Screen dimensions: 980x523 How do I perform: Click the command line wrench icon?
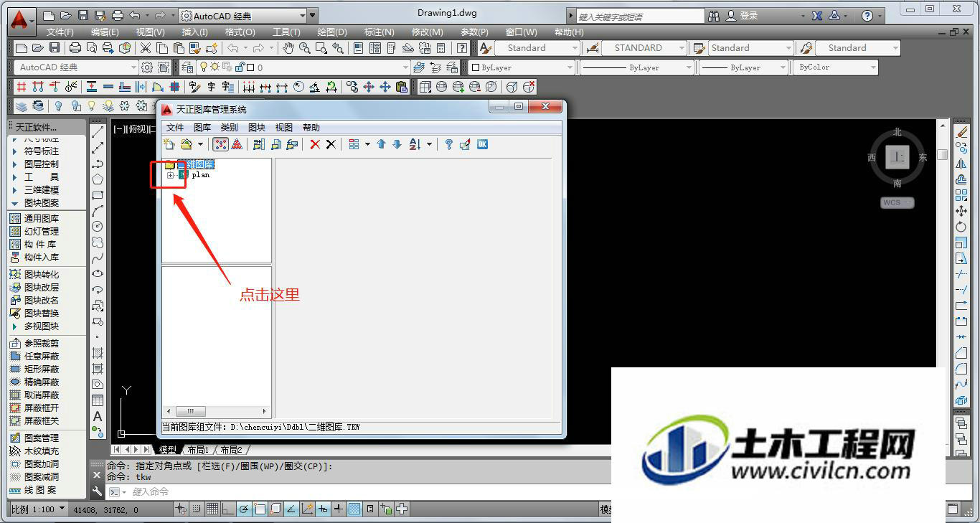98,491
